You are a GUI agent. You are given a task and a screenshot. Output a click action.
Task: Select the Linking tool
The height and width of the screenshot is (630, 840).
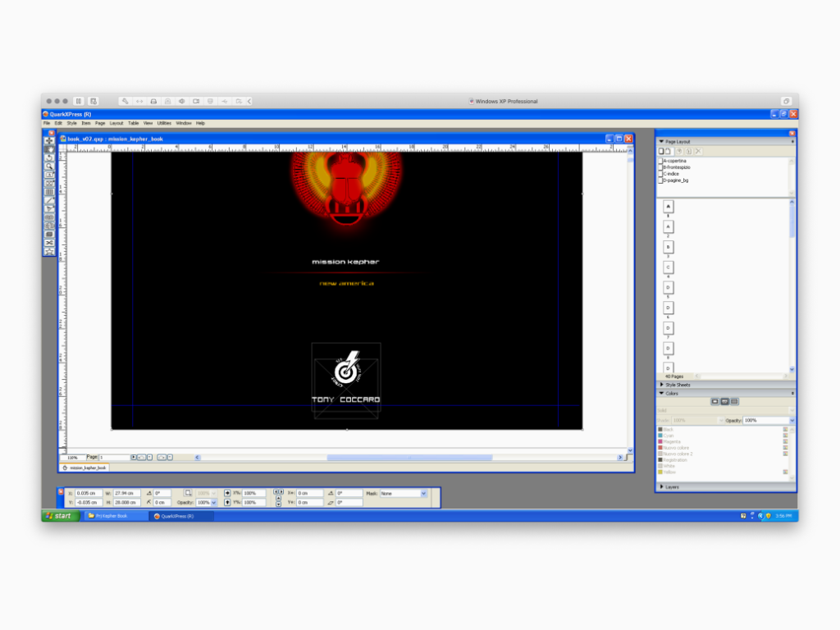coord(49,217)
